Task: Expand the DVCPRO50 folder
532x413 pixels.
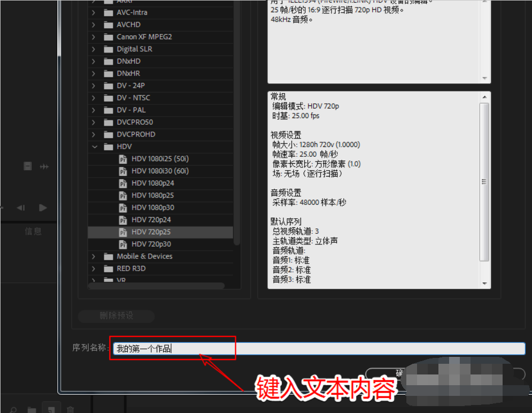Action: (x=94, y=123)
